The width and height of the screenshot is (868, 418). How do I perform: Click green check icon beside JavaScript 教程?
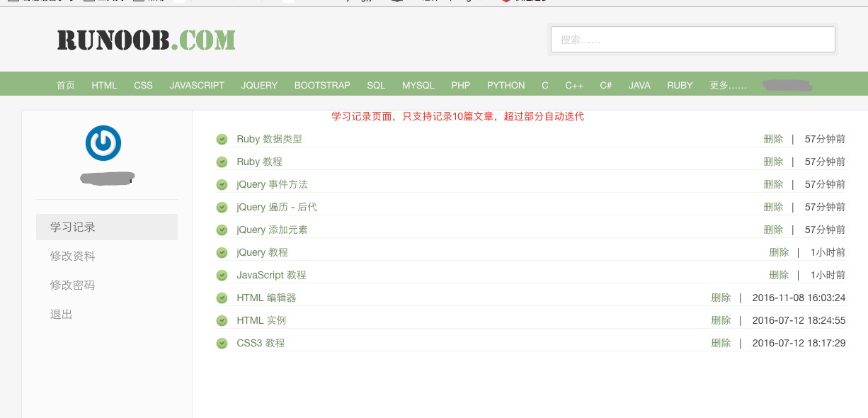point(222,276)
